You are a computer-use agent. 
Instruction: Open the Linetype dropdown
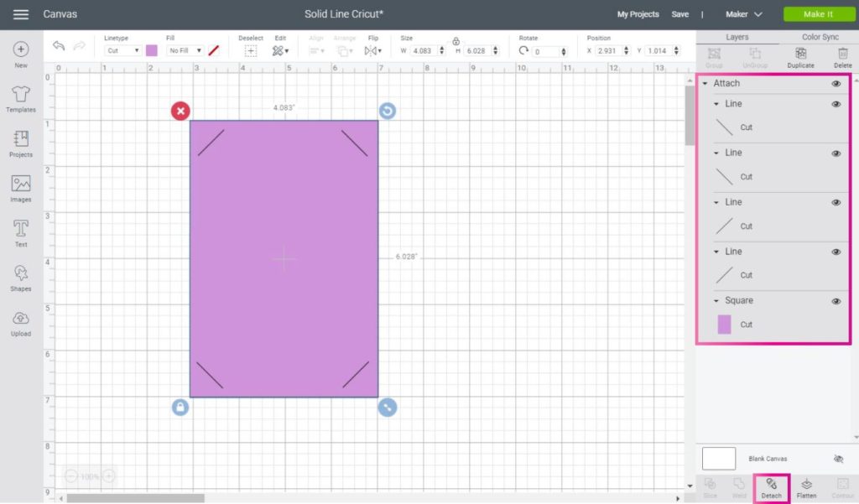click(x=123, y=50)
